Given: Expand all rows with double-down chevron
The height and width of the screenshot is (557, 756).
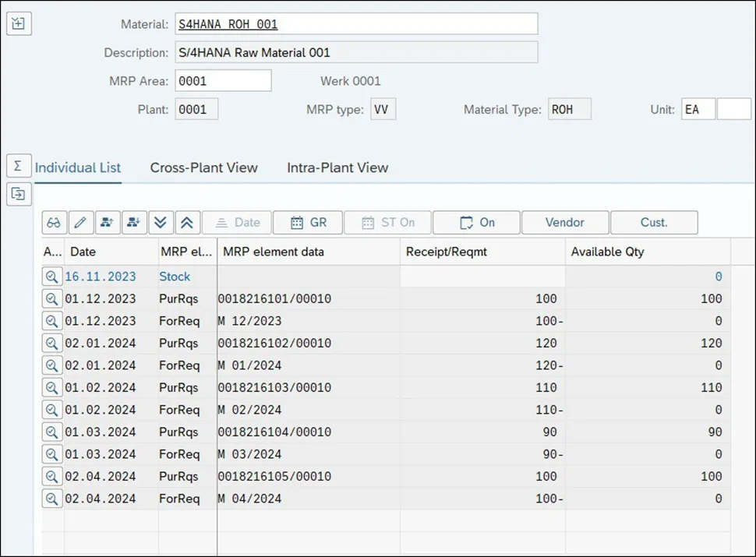Looking at the screenshot, I should pos(160,223).
